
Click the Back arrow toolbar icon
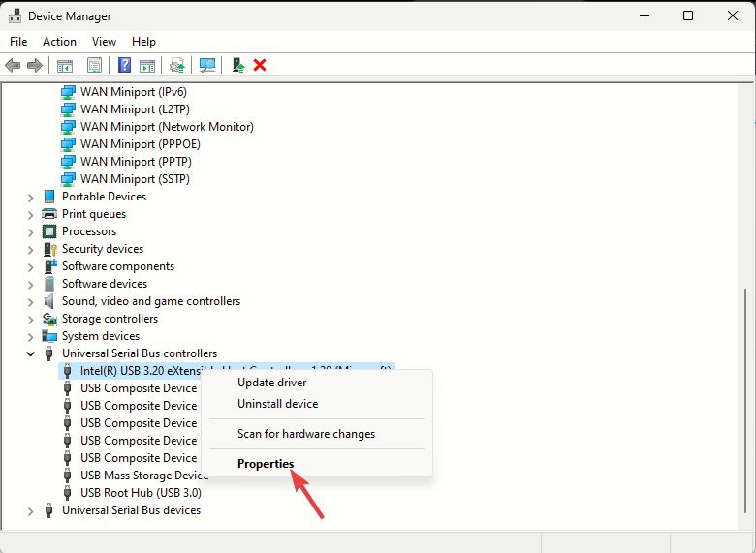[13, 65]
